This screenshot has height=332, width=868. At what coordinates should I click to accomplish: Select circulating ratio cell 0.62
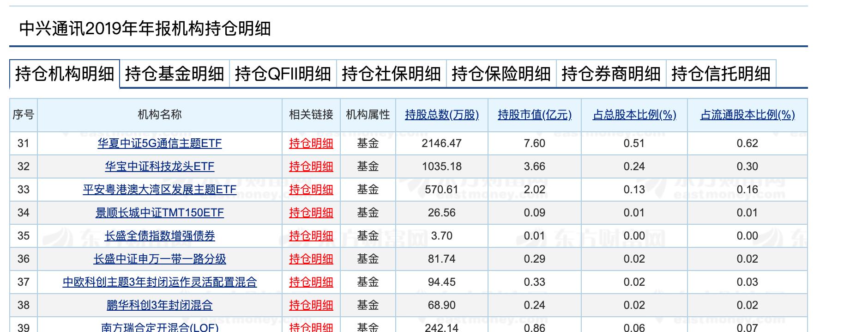(747, 143)
